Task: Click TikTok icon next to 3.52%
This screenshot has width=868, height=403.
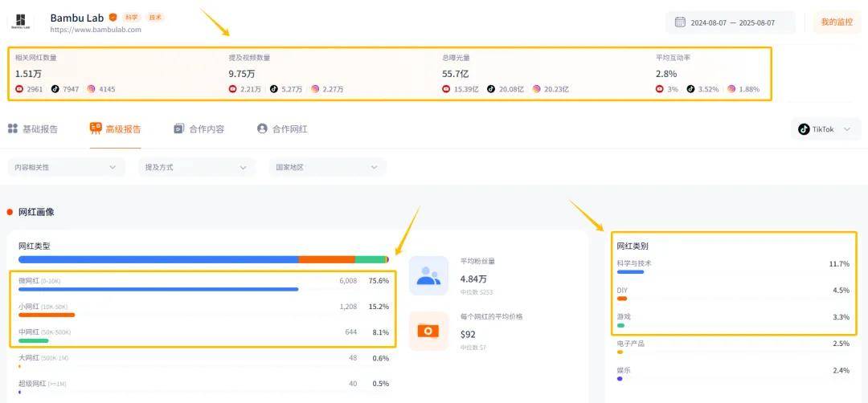Action: click(691, 88)
